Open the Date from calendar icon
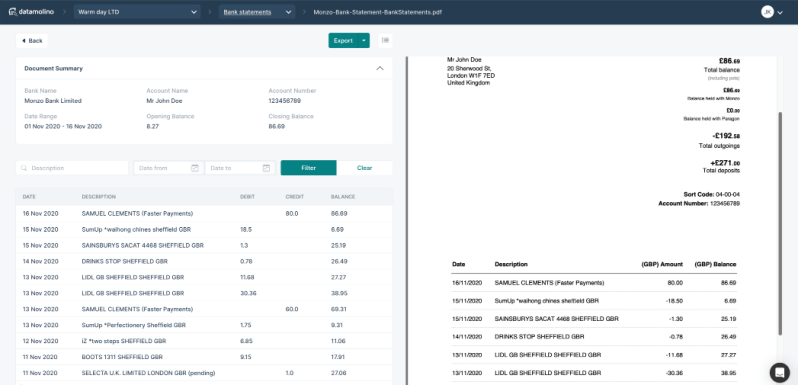 pos(195,168)
